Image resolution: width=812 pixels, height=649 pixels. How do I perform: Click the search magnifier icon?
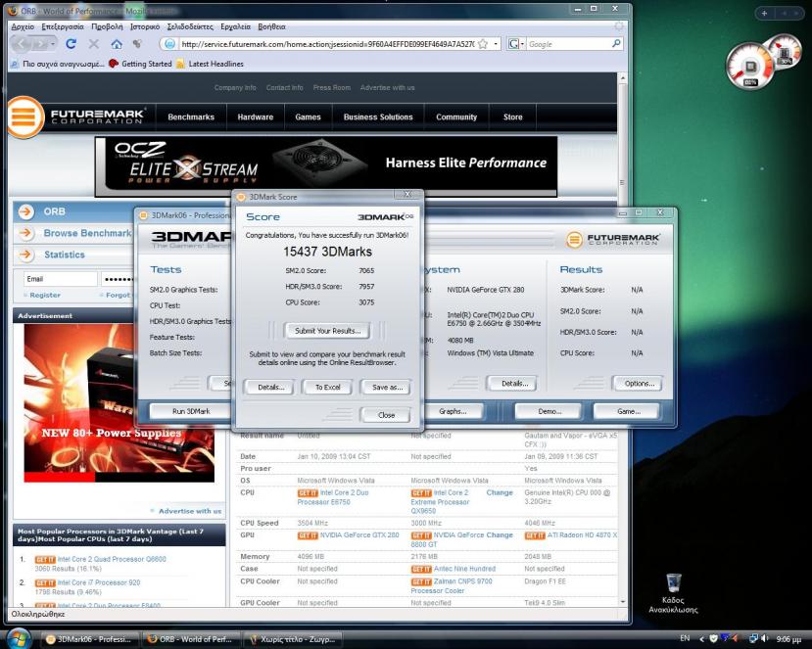pyautogui.click(x=616, y=44)
